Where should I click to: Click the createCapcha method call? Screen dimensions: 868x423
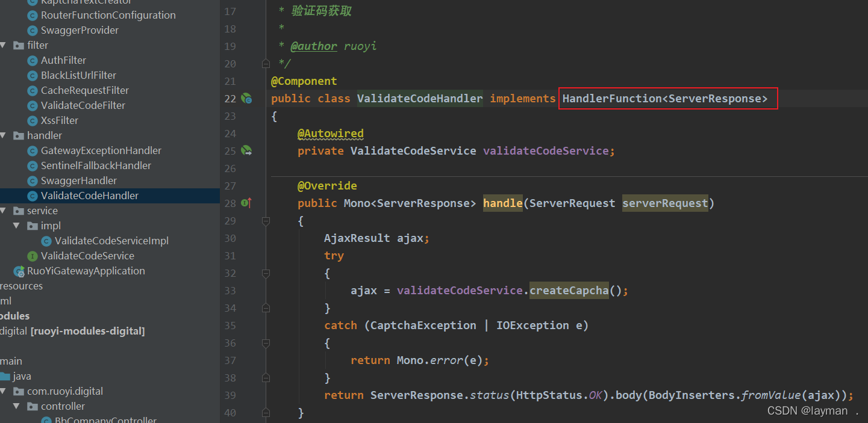point(569,290)
